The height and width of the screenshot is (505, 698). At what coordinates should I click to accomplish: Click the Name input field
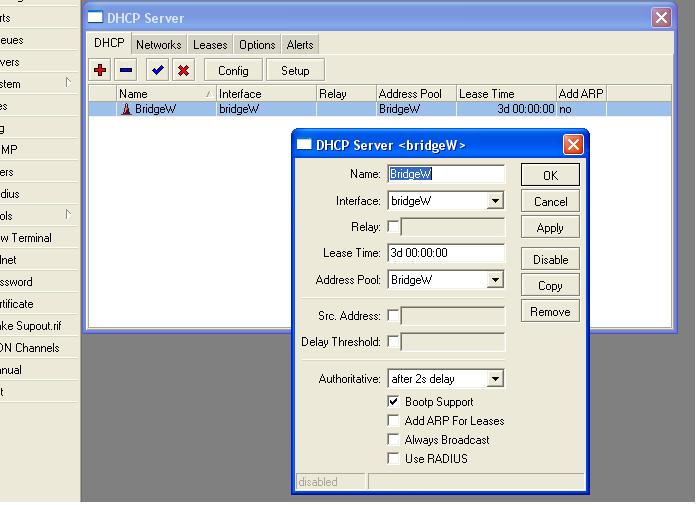pos(446,174)
